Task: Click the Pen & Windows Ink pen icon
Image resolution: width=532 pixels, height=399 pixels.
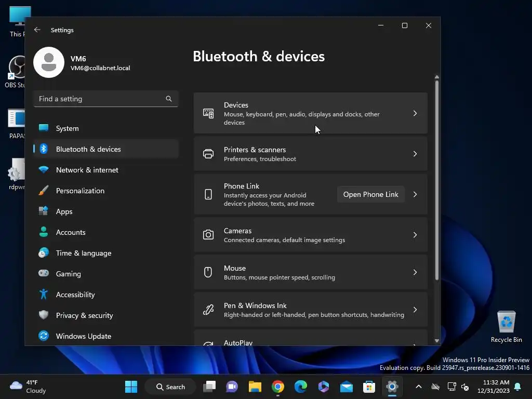Action: pyautogui.click(x=208, y=310)
